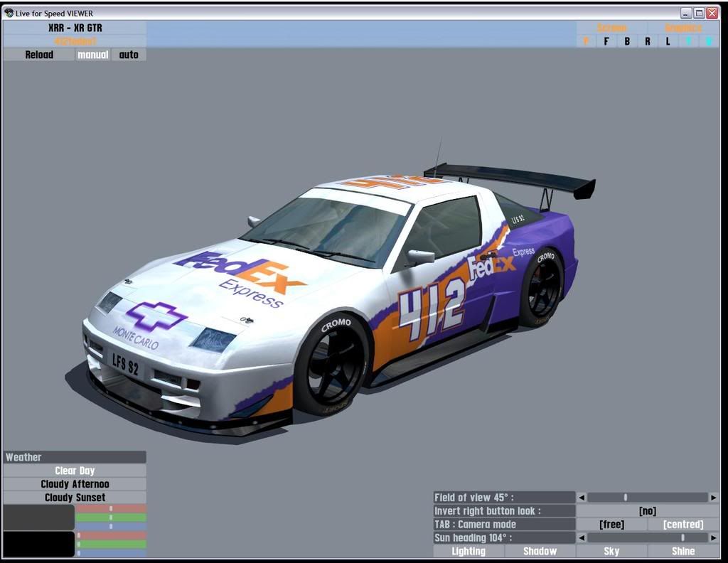Select the R view button
The width and height of the screenshot is (728, 563).
tap(648, 41)
